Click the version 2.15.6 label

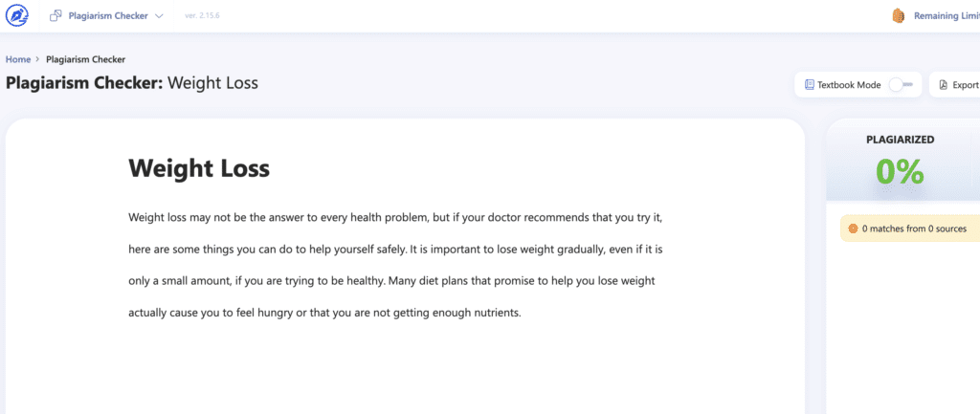[x=202, y=15]
